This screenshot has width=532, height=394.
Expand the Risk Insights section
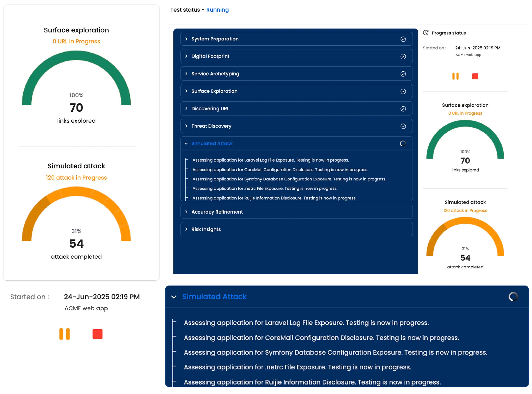click(x=206, y=229)
